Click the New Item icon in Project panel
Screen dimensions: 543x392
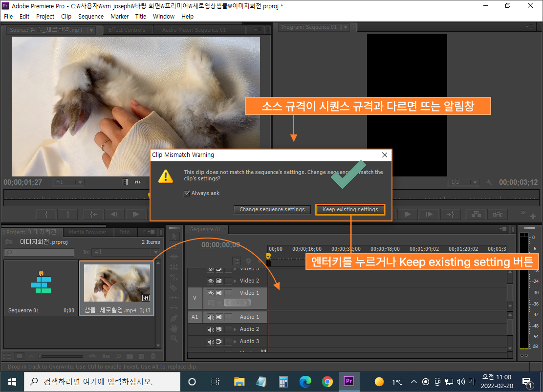(142, 356)
